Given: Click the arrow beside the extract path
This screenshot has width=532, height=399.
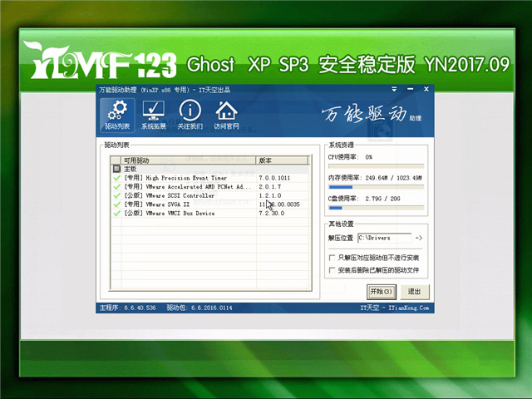Looking at the screenshot, I should [x=418, y=239].
